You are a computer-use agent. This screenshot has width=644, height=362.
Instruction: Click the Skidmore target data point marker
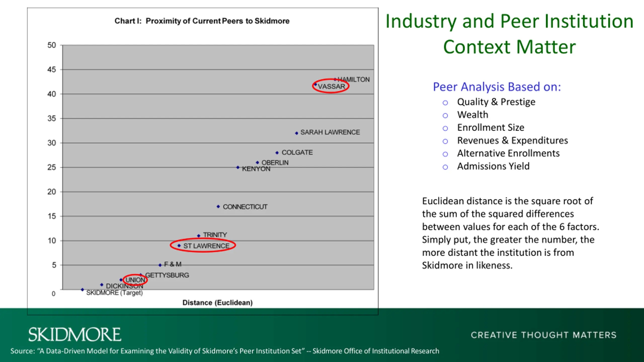coord(82,290)
